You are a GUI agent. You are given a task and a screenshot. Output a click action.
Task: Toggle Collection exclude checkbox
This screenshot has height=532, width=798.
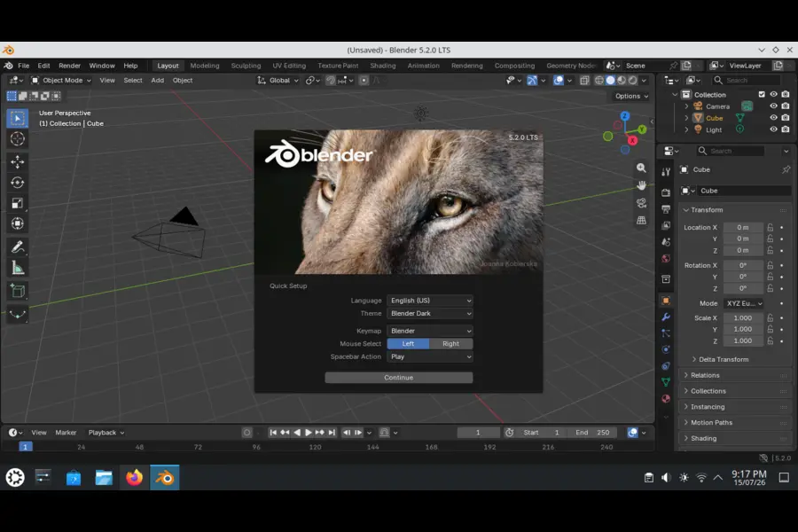762,94
